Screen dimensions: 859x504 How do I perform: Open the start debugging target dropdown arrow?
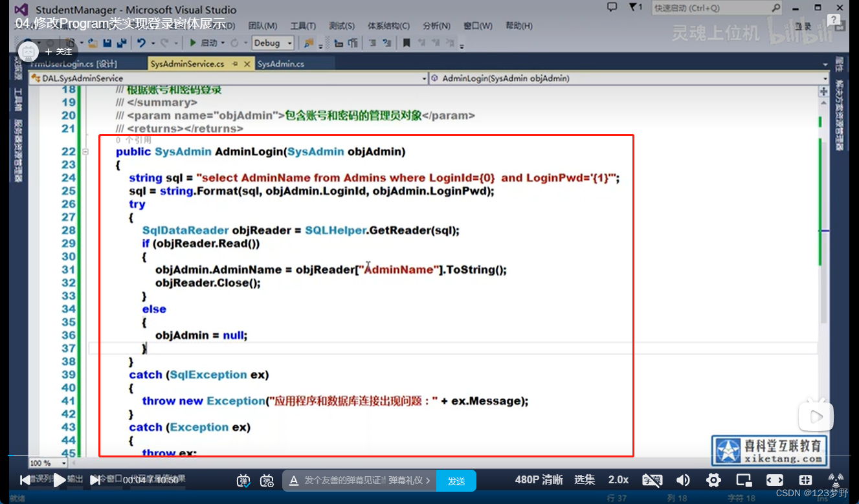223,43
